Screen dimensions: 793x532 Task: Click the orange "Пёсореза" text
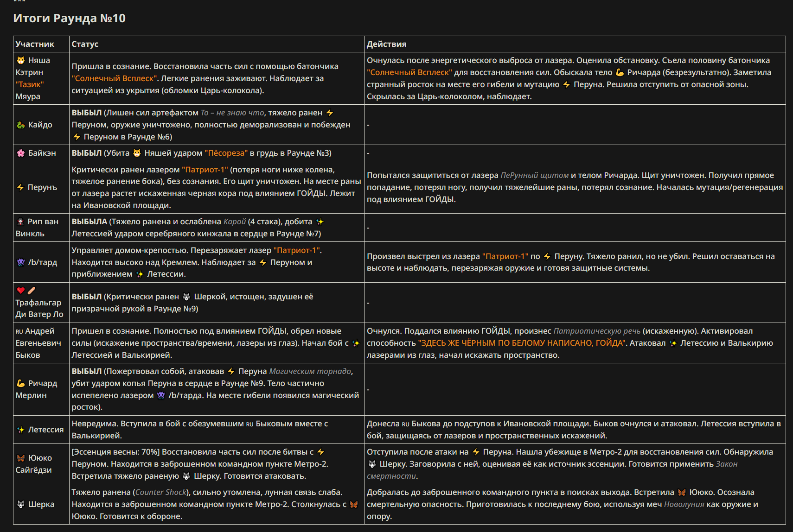pyautogui.click(x=226, y=153)
